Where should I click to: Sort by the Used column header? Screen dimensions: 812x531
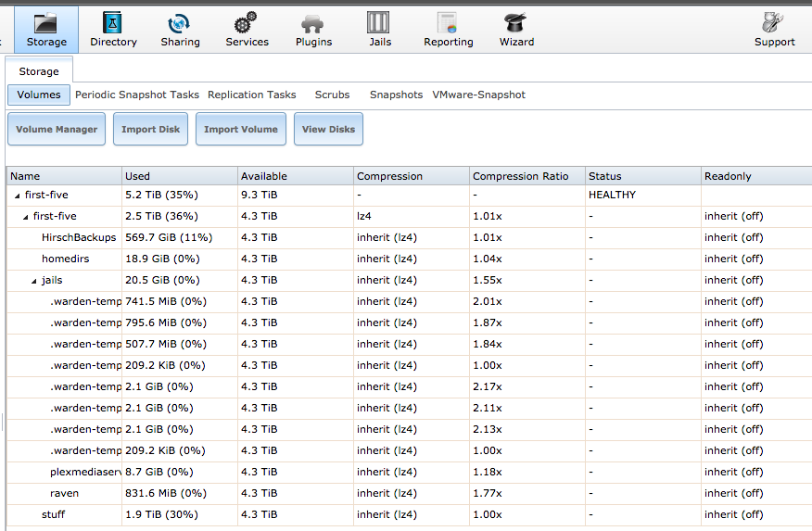180,176
